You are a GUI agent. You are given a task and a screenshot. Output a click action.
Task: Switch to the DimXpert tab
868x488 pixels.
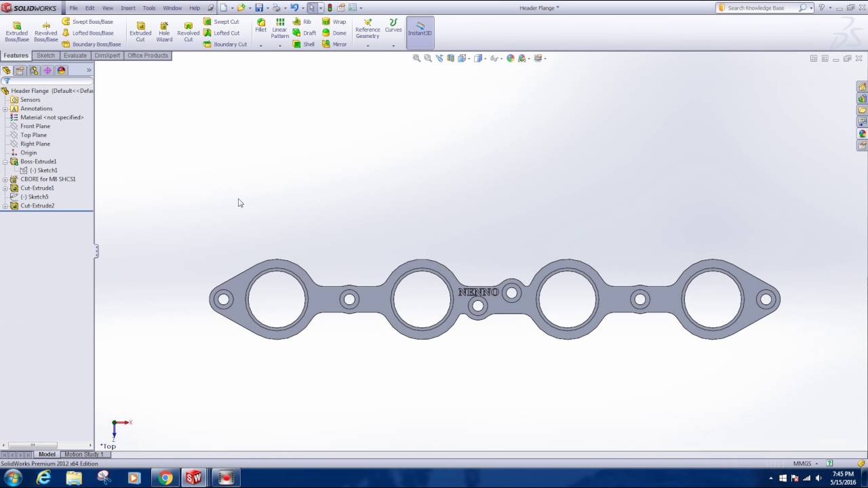[x=107, y=56]
